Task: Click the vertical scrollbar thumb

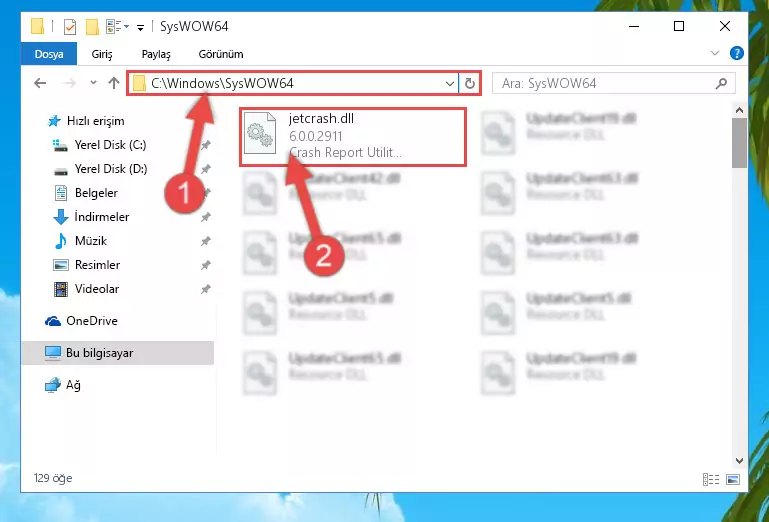Action: (x=740, y=143)
